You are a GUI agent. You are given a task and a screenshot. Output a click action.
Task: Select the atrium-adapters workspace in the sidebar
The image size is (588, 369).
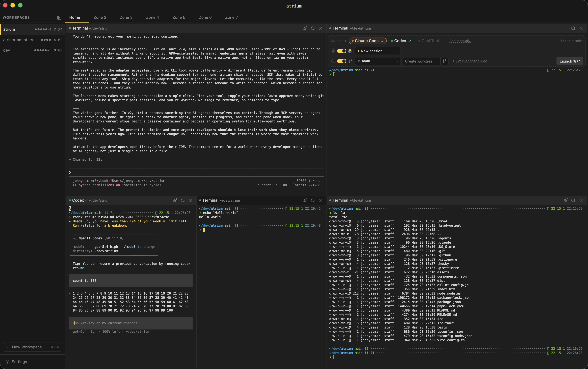(x=18, y=40)
